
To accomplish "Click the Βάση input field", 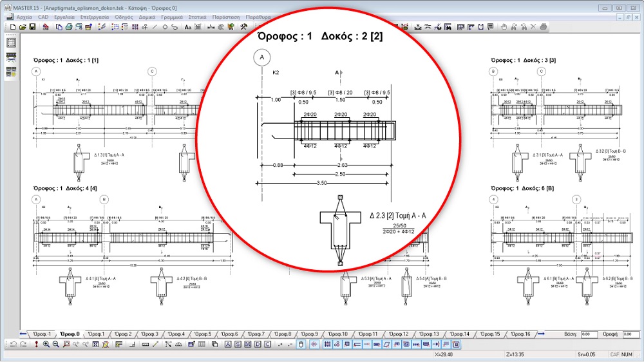I will 589,334.
